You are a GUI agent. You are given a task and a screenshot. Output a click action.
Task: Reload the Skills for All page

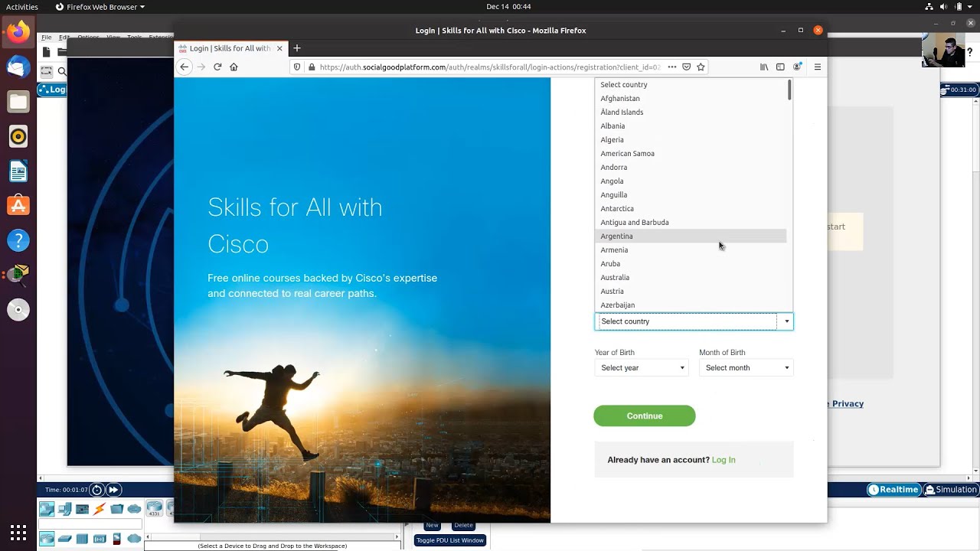tap(217, 67)
